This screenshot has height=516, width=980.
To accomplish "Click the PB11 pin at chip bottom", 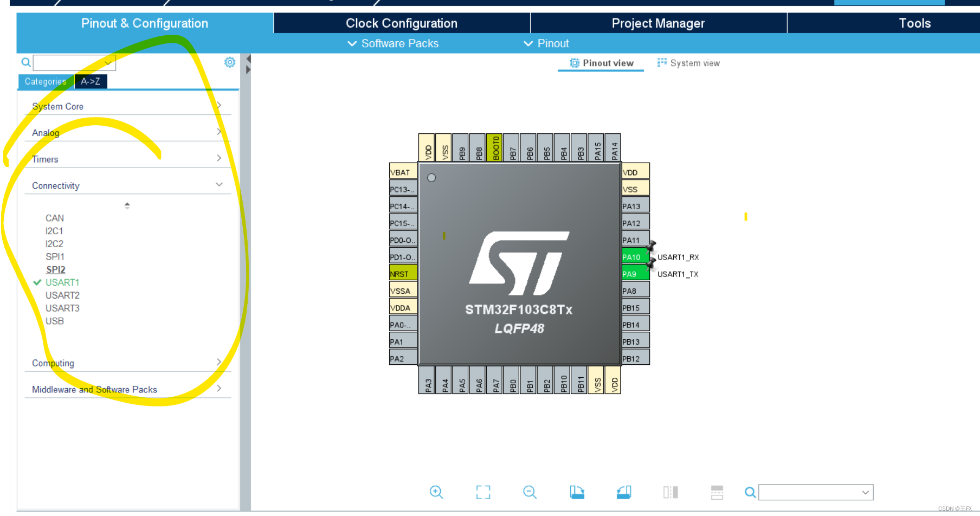I will pos(579,380).
